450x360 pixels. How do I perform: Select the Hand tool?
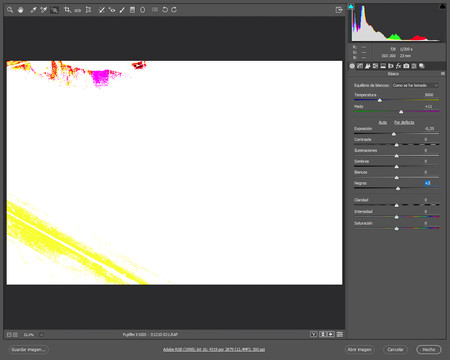coord(21,10)
